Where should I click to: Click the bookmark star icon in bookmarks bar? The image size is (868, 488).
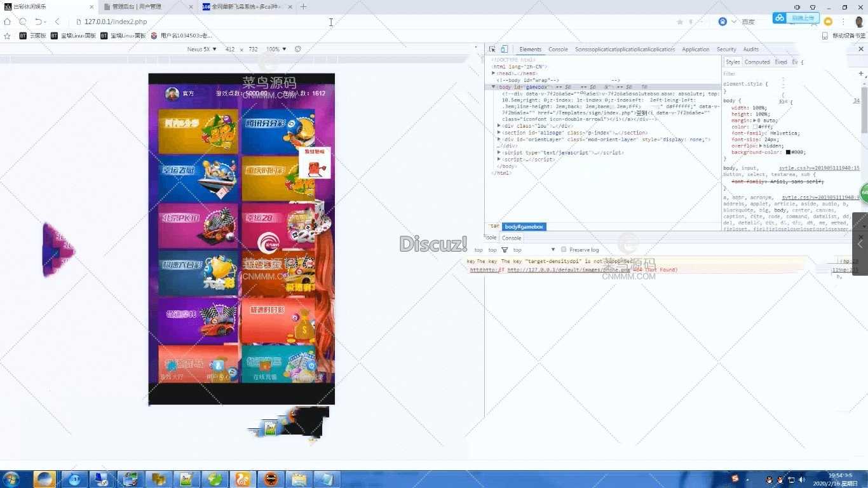click(8, 36)
